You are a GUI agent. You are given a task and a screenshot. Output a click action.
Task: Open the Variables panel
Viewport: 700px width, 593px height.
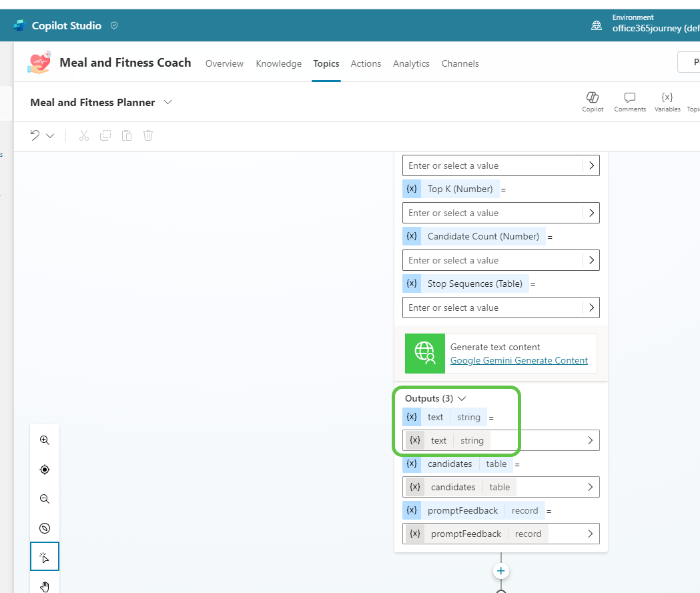click(667, 101)
